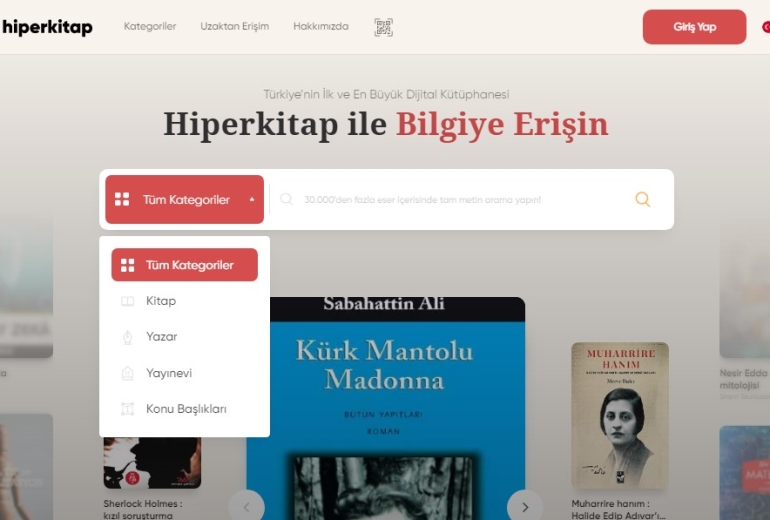Click the building icon beside Yayınevi
The image size is (770, 520).
click(x=127, y=373)
